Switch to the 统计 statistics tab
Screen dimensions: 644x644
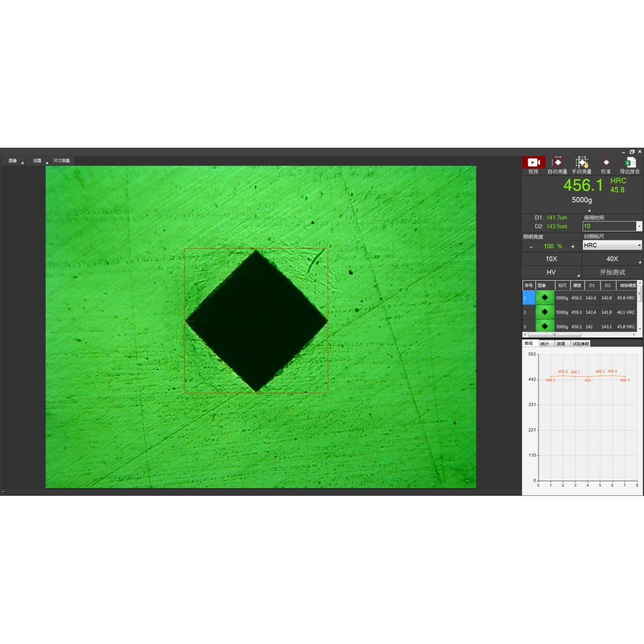click(545, 344)
